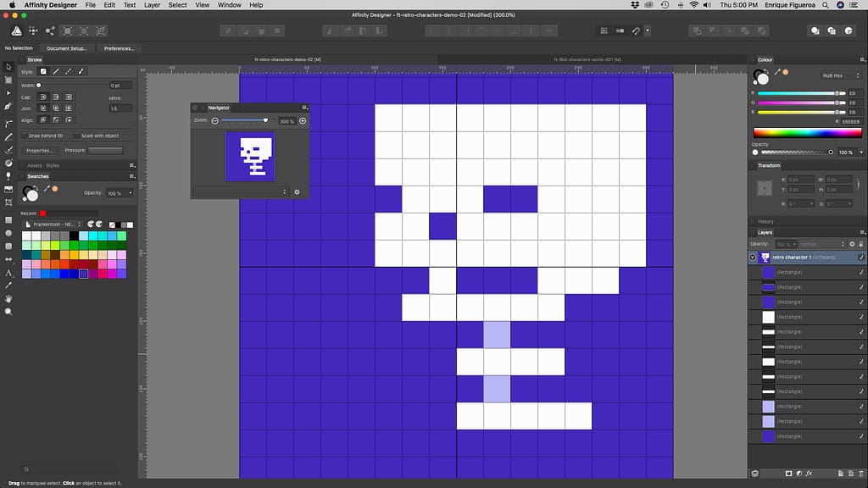Enable the Scale with object checkbox
Screen dimensions: 868x488
76,135
